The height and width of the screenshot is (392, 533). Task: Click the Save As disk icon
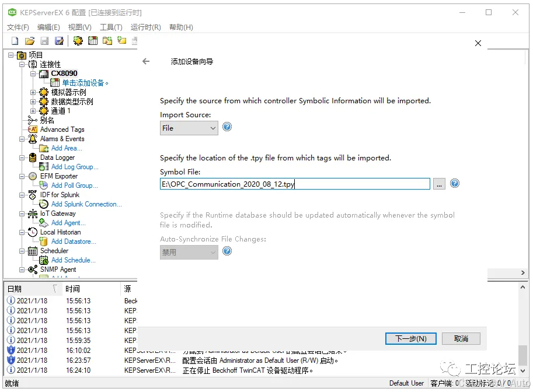[59, 41]
